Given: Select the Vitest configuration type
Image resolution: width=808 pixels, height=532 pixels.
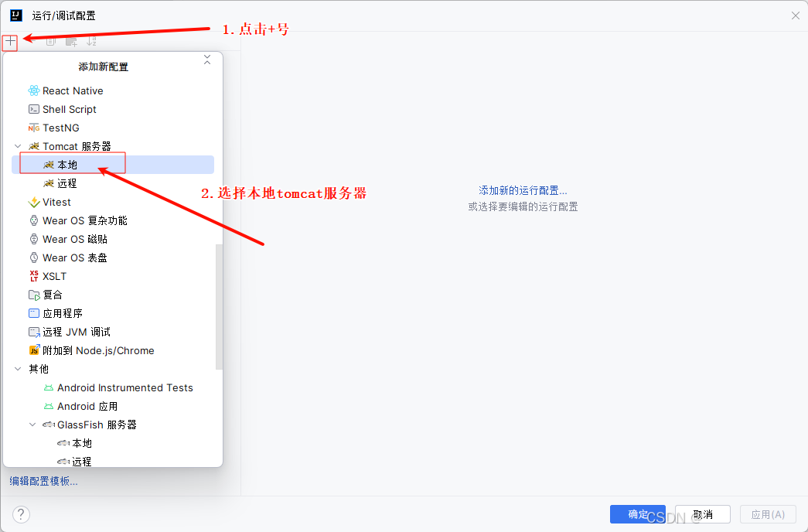Looking at the screenshot, I should [55, 202].
